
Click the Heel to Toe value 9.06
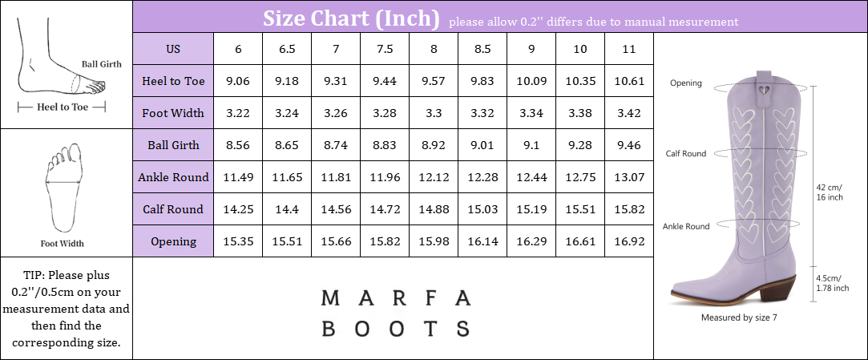point(238,81)
